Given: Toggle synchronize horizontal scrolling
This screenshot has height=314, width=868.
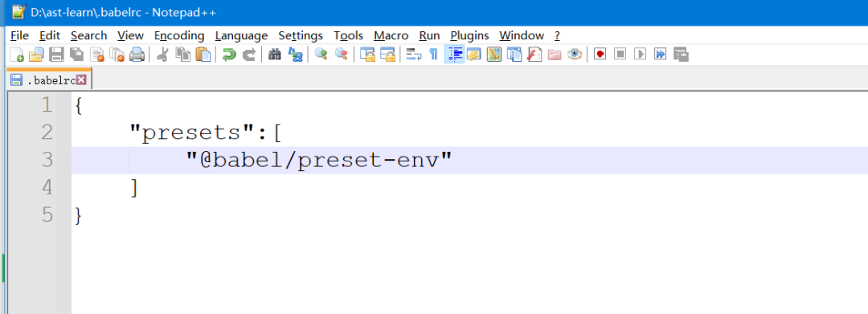Looking at the screenshot, I should [x=387, y=54].
